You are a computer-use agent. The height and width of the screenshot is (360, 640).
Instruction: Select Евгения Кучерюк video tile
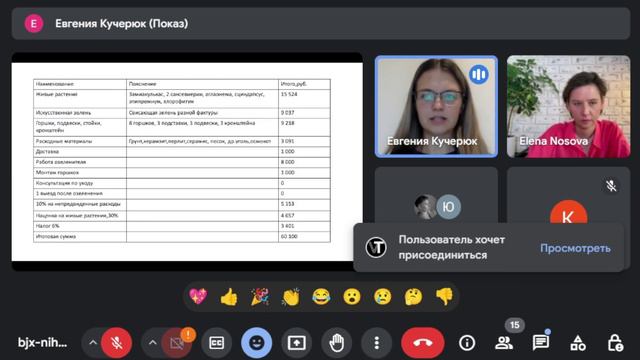[436, 107]
